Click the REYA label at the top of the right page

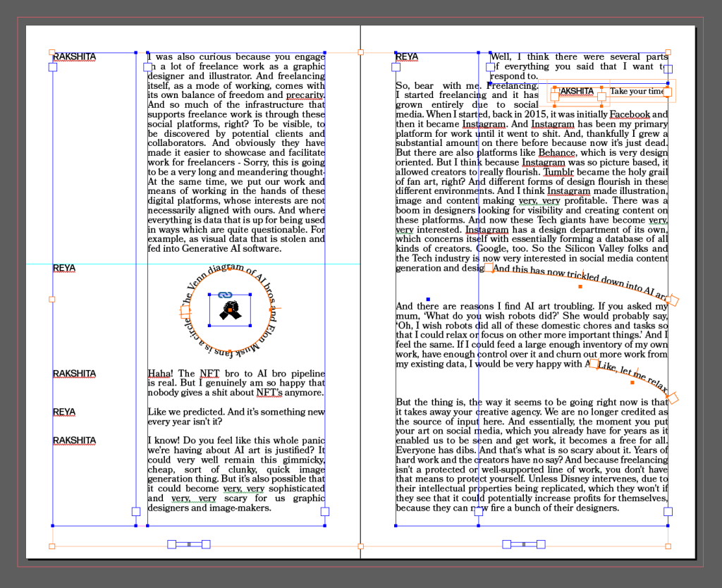click(407, 56)
